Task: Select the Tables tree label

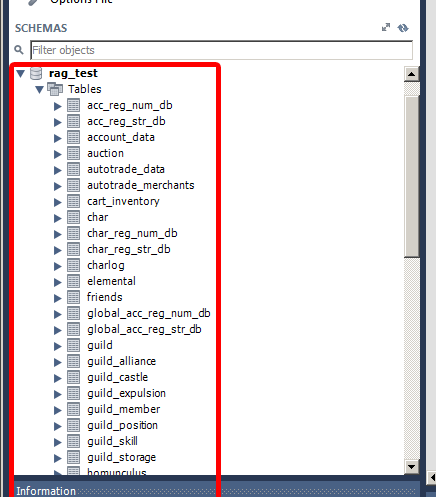Action: 85,89
